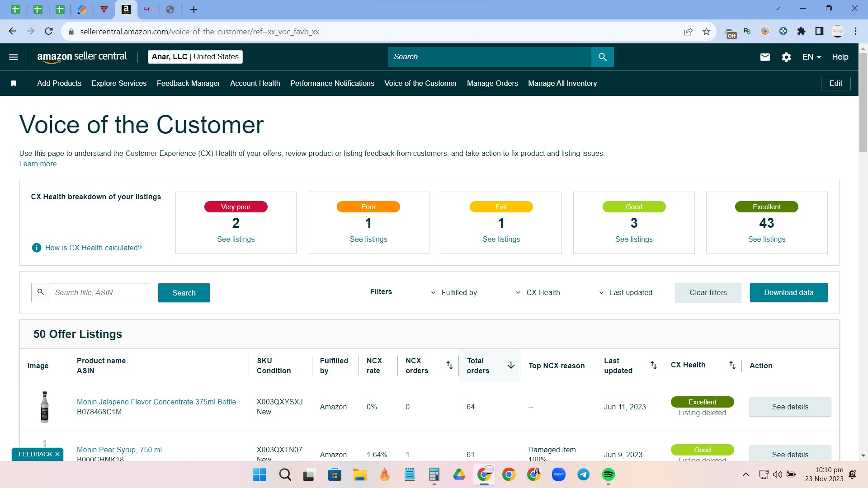The height and width of the screenshot is (488, 868).
Task: Open Spotify from the taskbar
Action: tap(609, 474)
